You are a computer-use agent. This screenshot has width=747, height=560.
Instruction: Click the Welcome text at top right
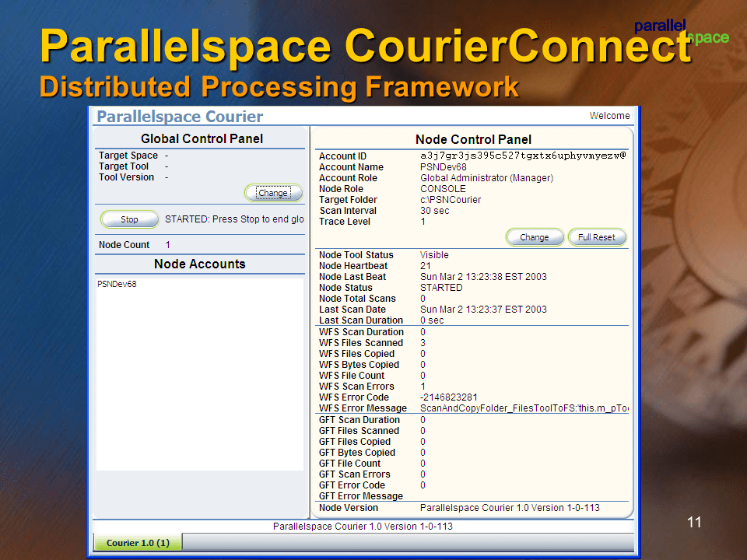click(609, 116)
